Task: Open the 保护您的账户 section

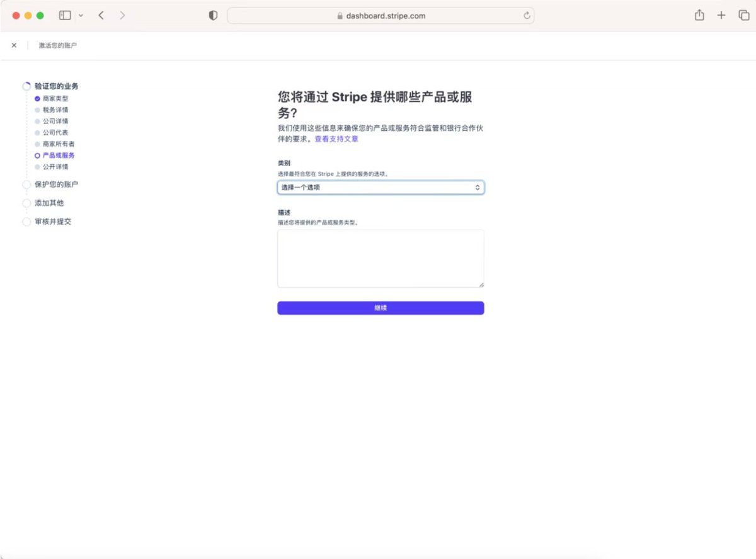Action: 57,184
